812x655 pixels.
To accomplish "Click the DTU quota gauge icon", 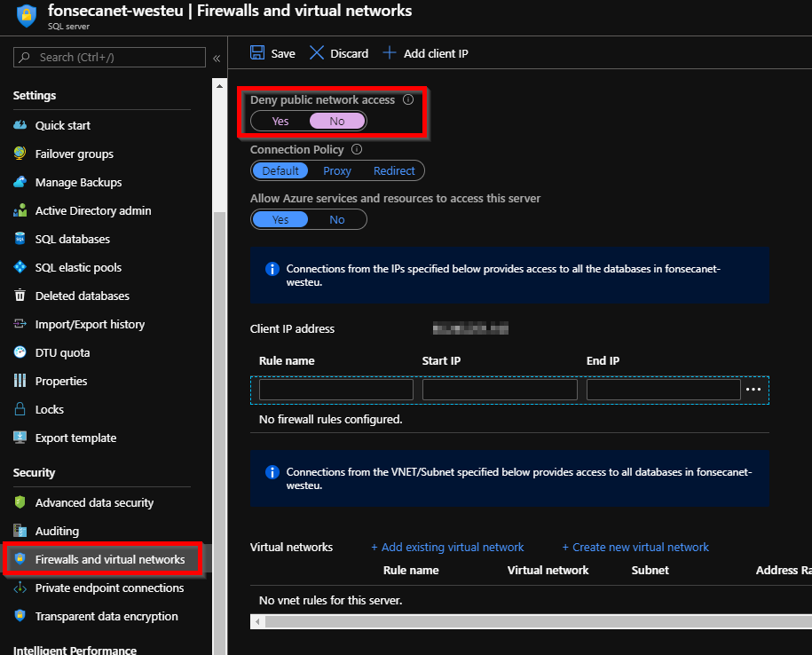I will tap(20, 352).
